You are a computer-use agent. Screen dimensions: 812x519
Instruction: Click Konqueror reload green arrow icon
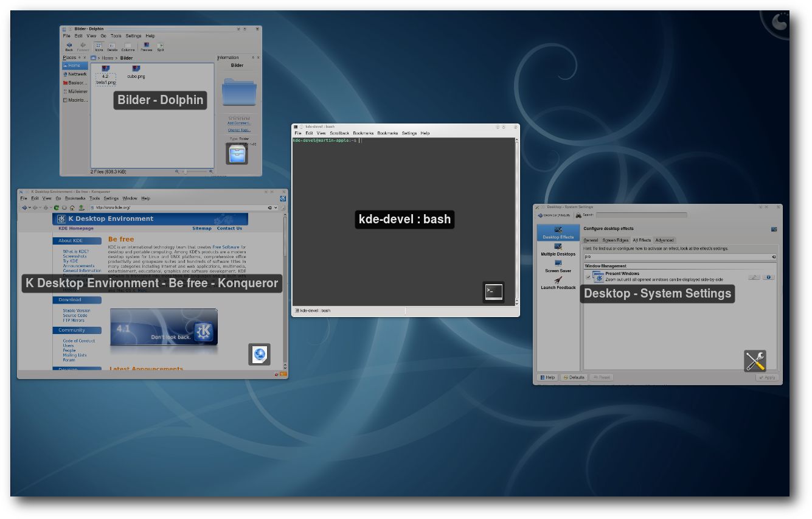[x=57, y=207]
